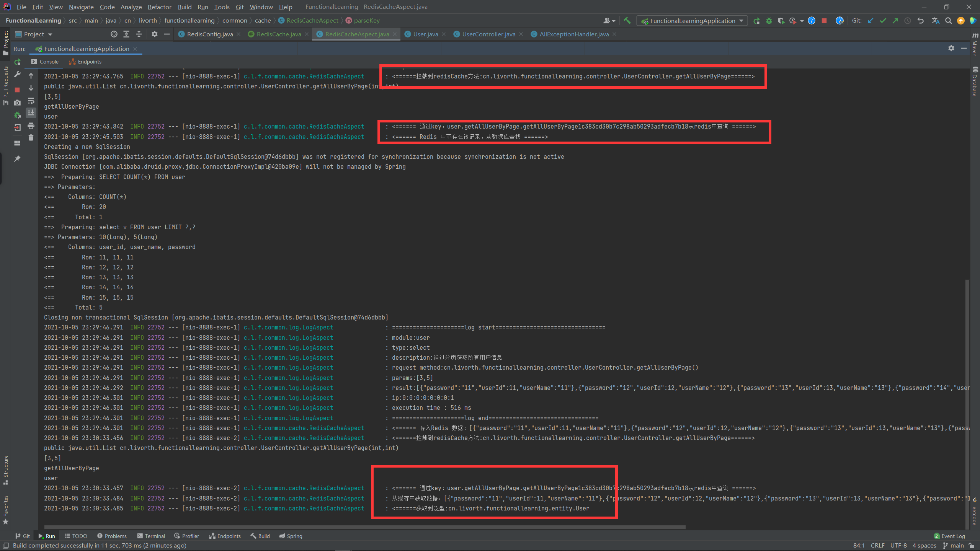This screenshot has width=980, height=551.
Task: Open user account dropdown
Action: tap(609, 21)
